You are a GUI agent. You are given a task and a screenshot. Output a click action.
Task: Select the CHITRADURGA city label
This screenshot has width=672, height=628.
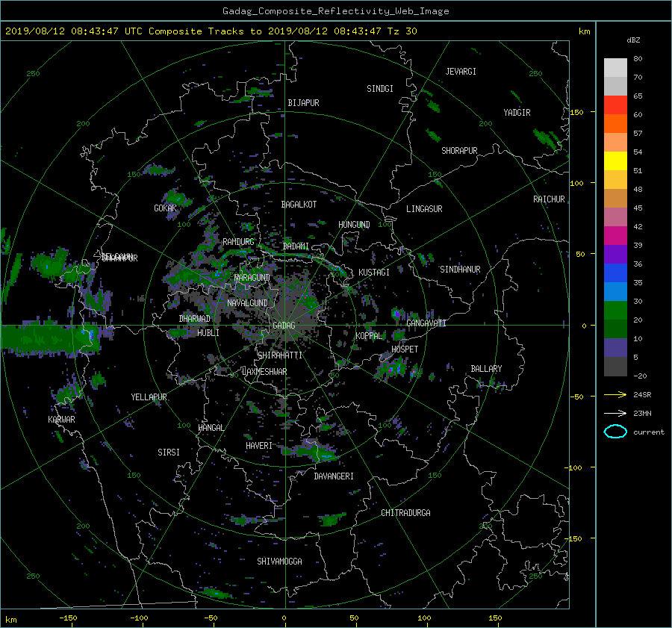[405, 513]
